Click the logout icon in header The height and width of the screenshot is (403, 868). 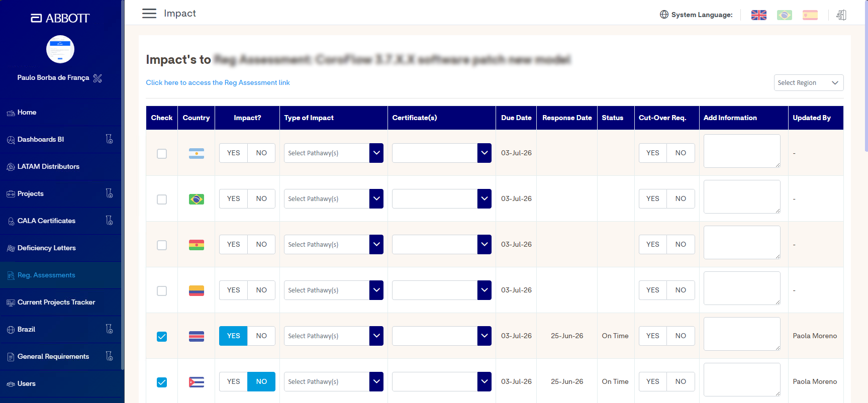point(841,15)
